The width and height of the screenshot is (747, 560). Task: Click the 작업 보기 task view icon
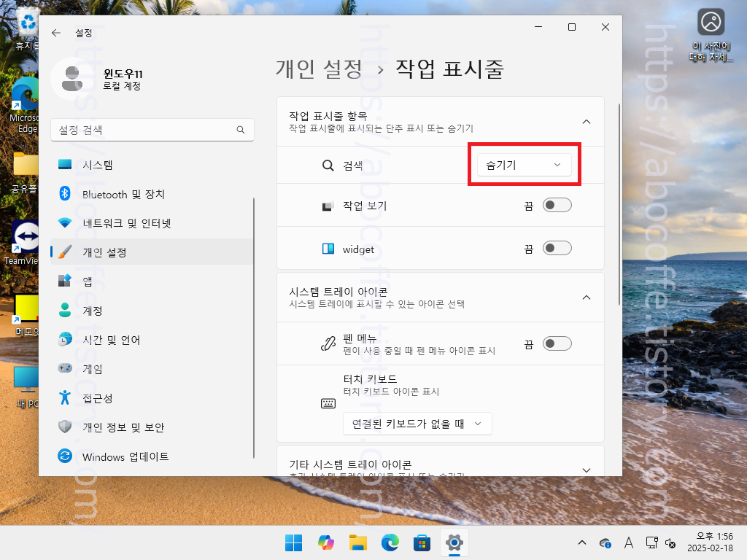328,206
